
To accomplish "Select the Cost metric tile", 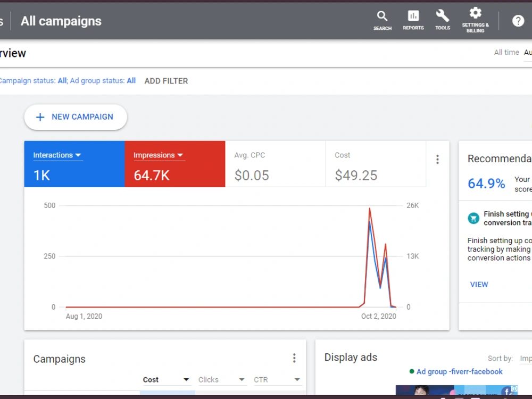I will click(x=376, y=164).
